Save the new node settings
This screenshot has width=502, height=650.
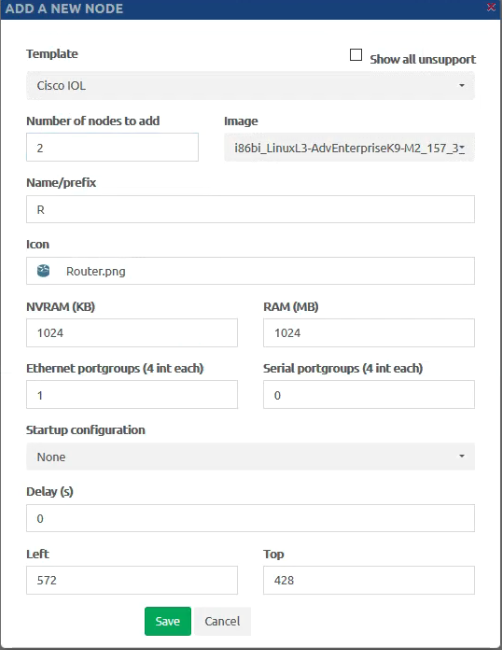pyautogui.click(x=168, y=621)
